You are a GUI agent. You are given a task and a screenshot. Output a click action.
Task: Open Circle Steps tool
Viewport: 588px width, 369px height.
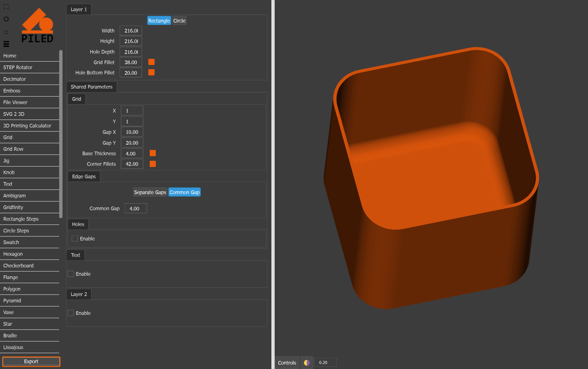pyautogui.click(x=29, y=231)
